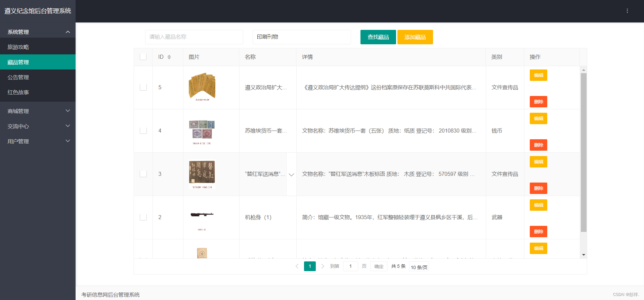This screenshot has width=644, height=300.
Task: Check the checkbox for row ID 2
Action: [x=143, y=217]
